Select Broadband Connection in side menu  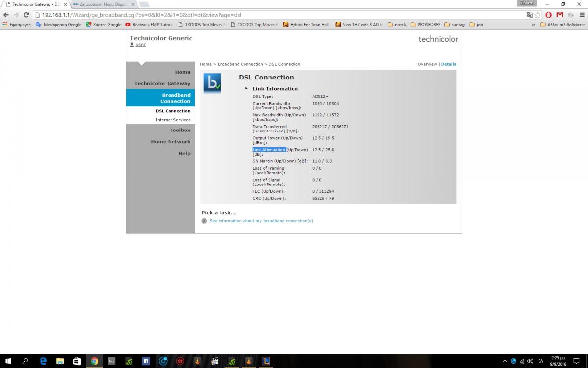tap(160, 98)
